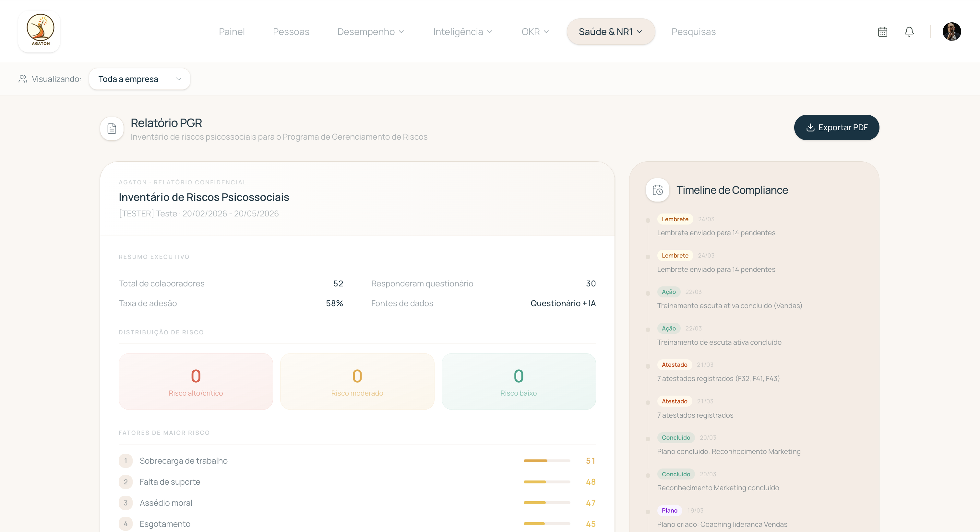
Task: Click the Assédio moral progress bar
Action: point(547,503)
